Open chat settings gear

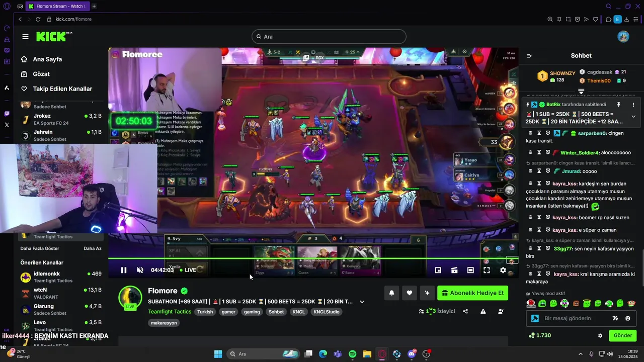[600, 335]
